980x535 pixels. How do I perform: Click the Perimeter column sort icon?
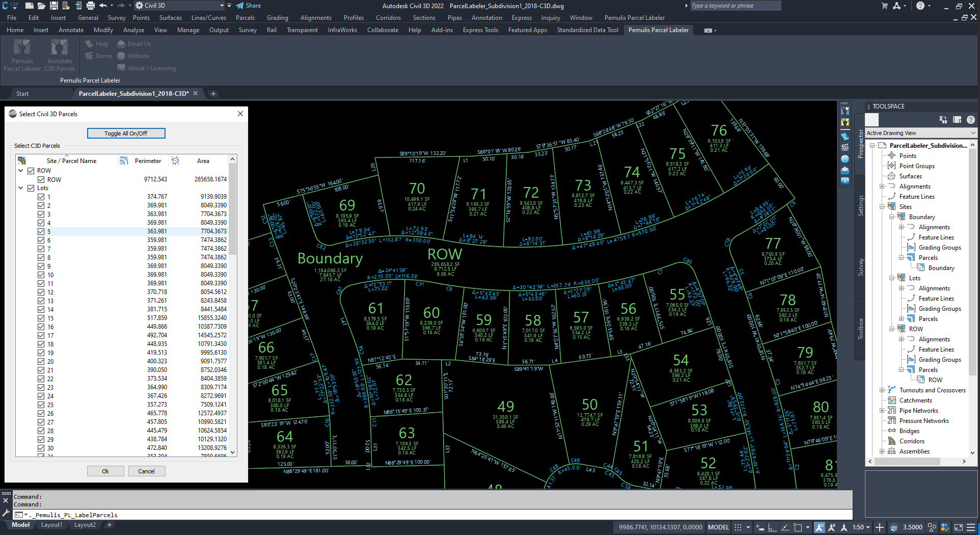click(124, 161)
